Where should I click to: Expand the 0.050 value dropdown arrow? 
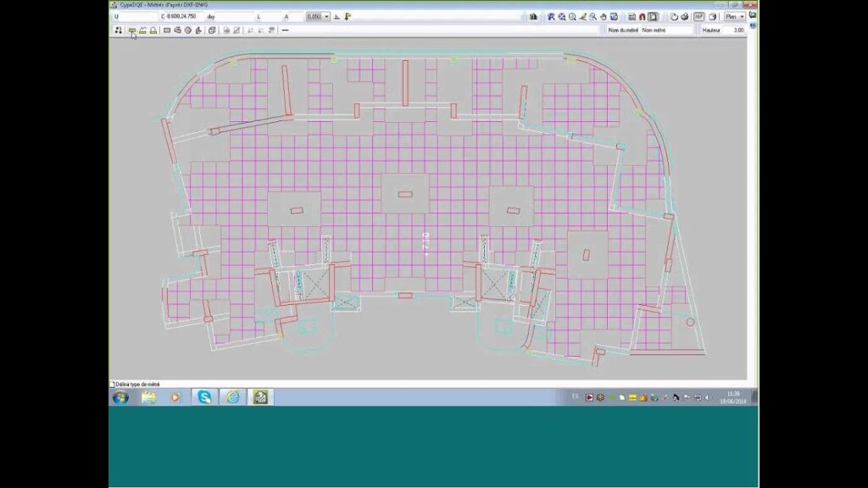(x=327, y=16)
